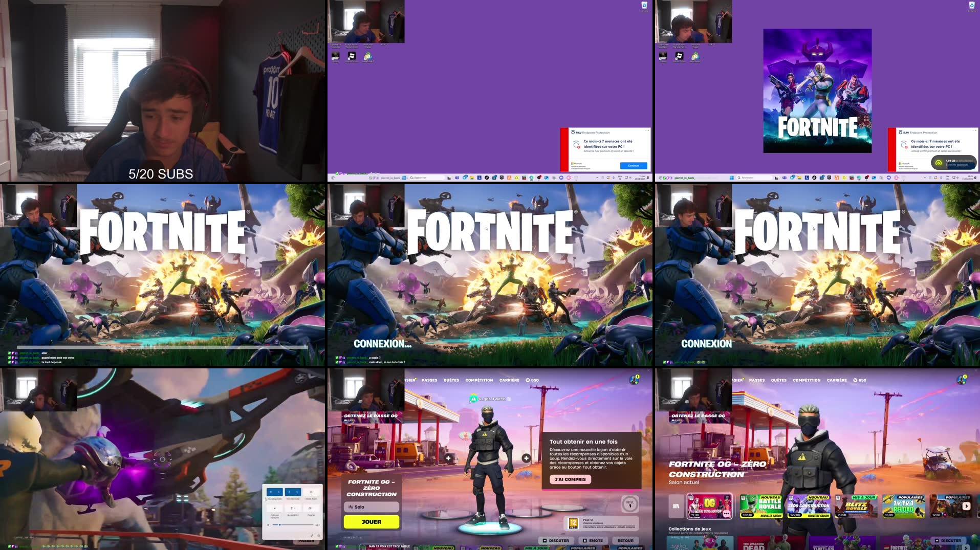The height and width of the screenshot is (550, 980).
Task: Click the next arrow on Collections de jeux row
Action: [x=966, y=547]
